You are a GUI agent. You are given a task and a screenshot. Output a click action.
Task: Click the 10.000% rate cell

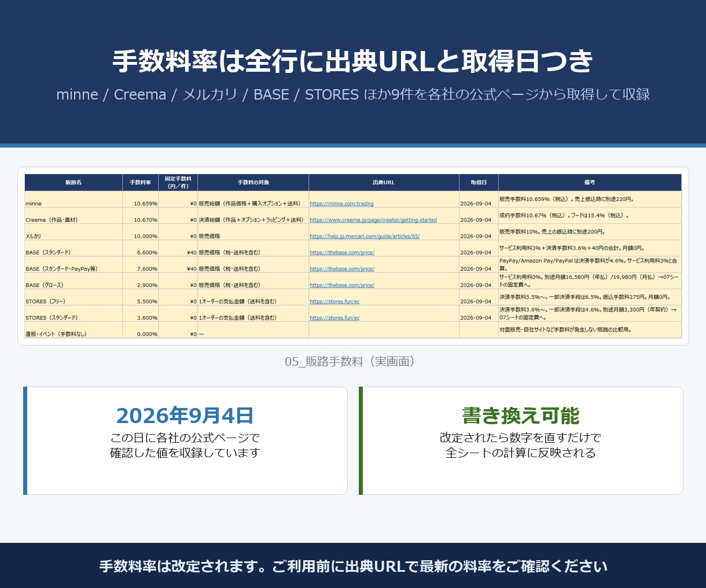click(141, 231)
